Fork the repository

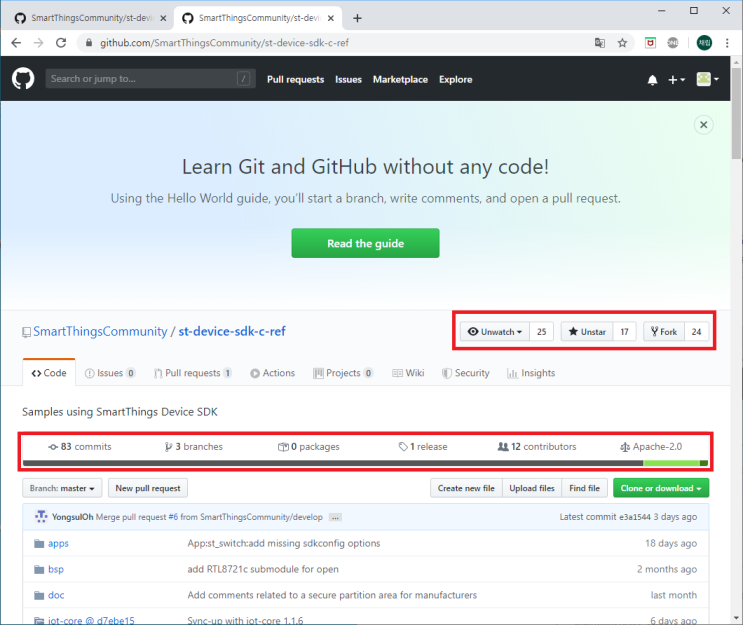[x=662, y=331]
